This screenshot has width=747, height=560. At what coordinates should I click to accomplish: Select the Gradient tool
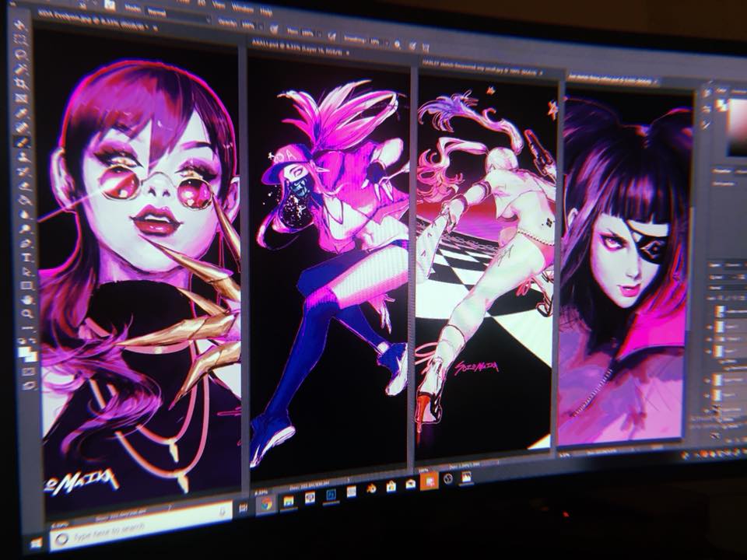25,200
